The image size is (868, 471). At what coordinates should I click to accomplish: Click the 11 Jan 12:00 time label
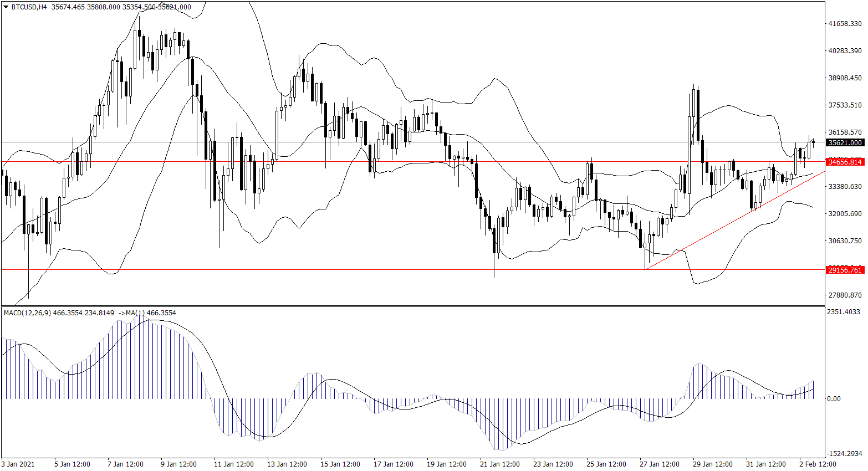233,464
